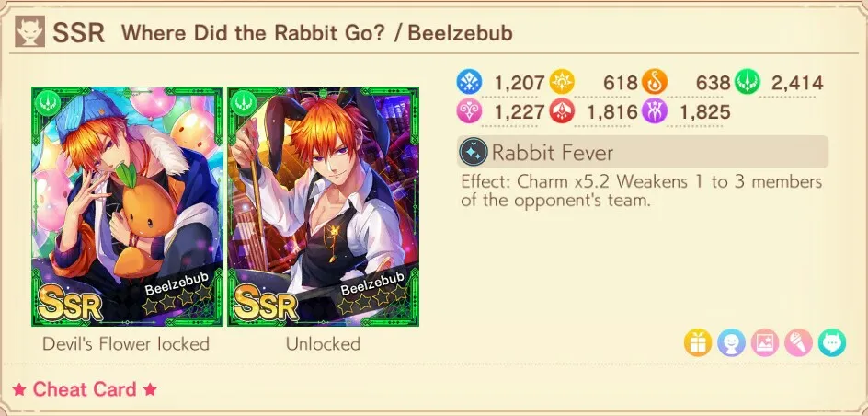Click the Cheat Card label
This screenshot has height=416, width=868.
tap(85, 389)
